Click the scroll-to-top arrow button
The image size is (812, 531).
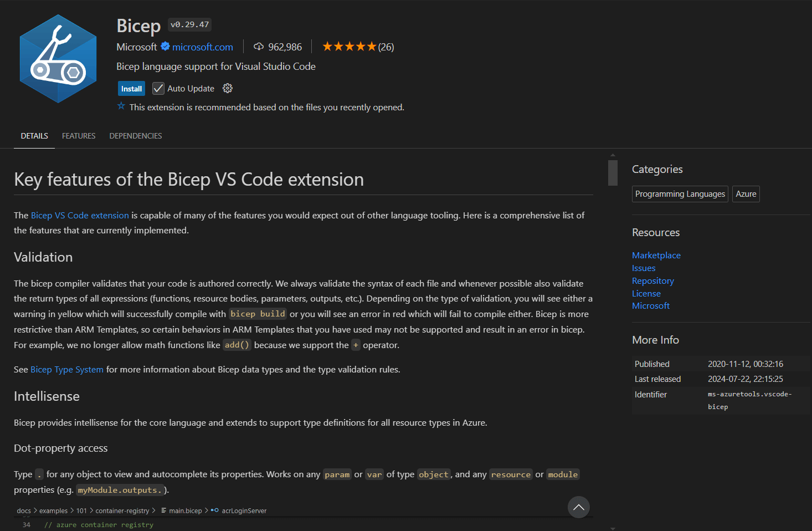pos(578,507)
